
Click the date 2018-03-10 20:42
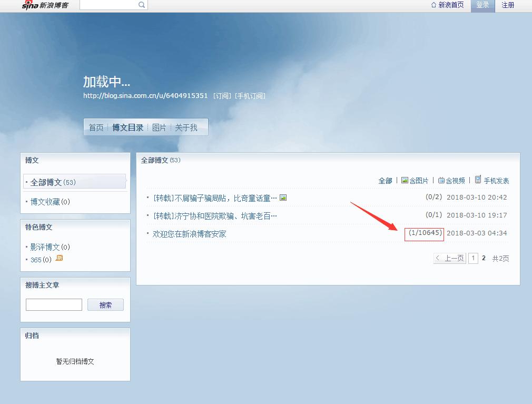[477, 197]
